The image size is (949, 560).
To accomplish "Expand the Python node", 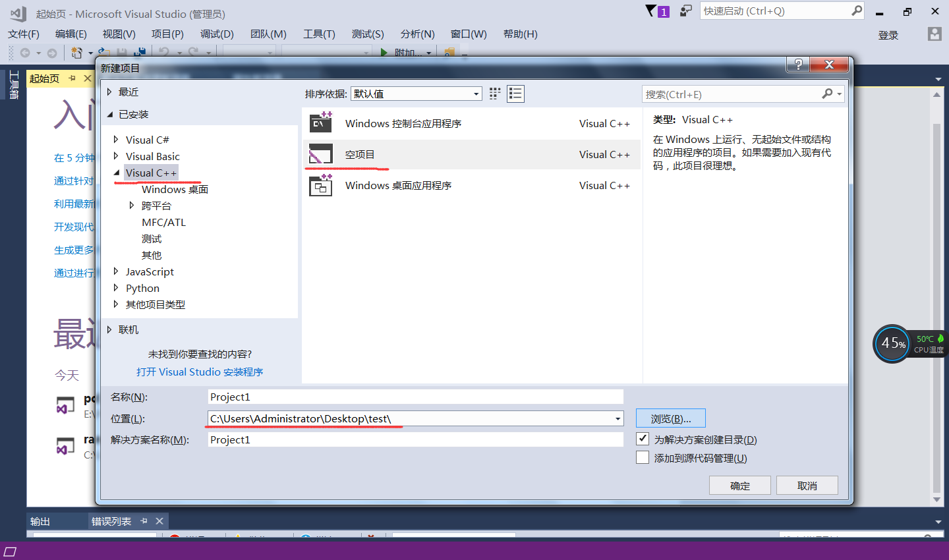I will (116, 288).
